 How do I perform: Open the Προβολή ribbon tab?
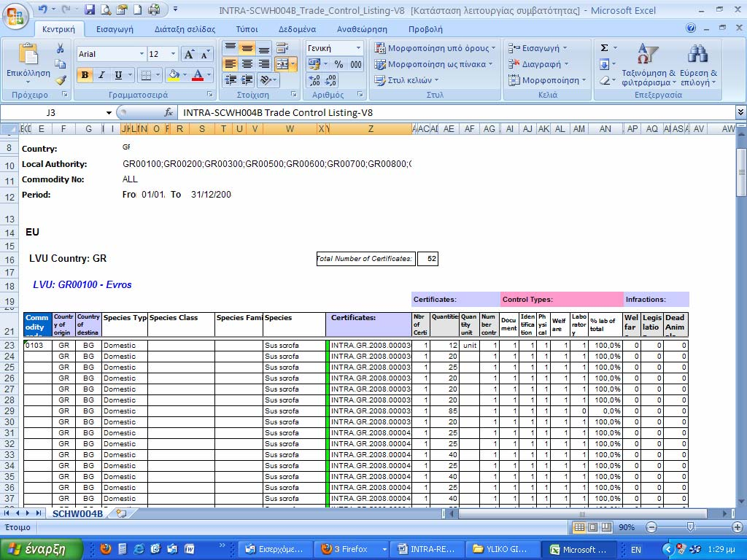(x=425, y=29)
